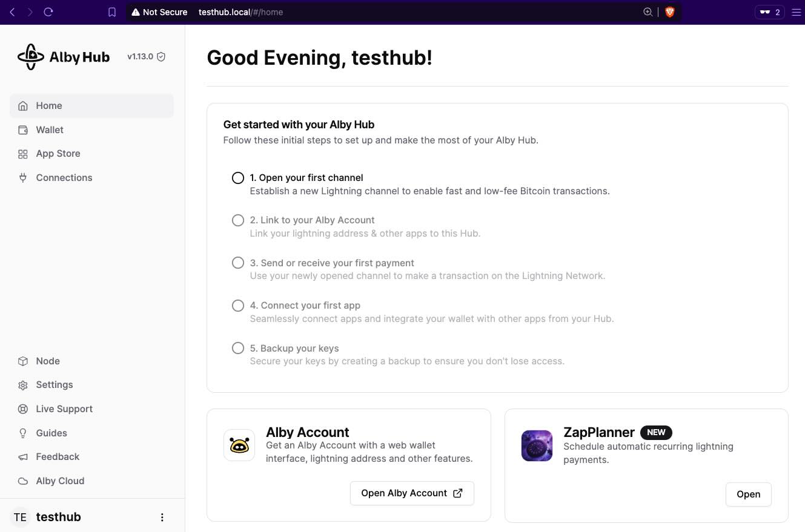Click the Guides lightbulb icon
The height and width of the screenshot is (532, 805).
(x=23, y=433)
